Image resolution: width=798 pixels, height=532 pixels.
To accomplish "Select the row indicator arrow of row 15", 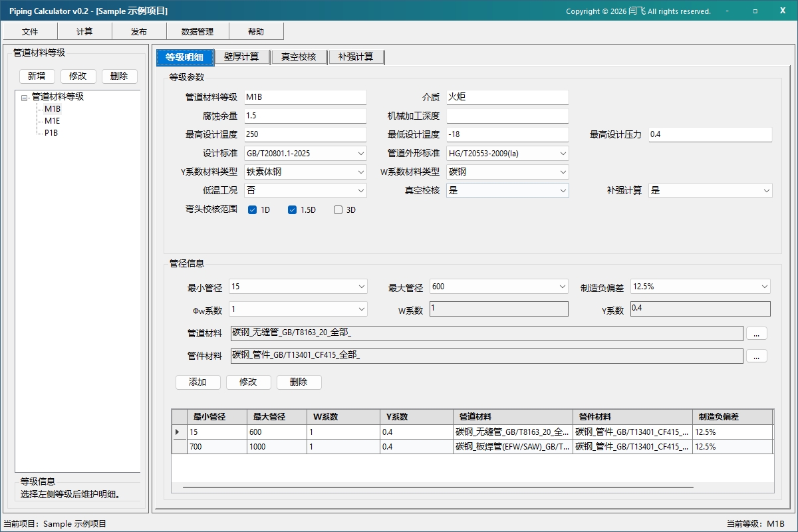I will pyautogui.click(x=179, y=432).
